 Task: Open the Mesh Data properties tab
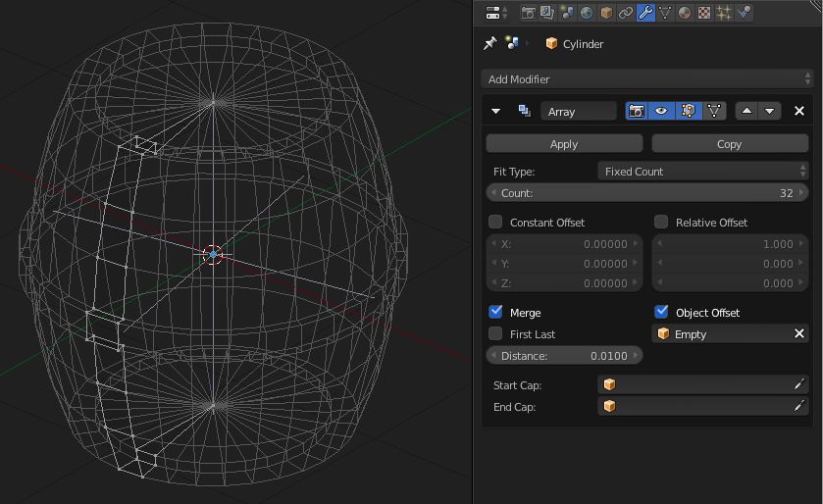pyautogui.click(x=665, y=13)
